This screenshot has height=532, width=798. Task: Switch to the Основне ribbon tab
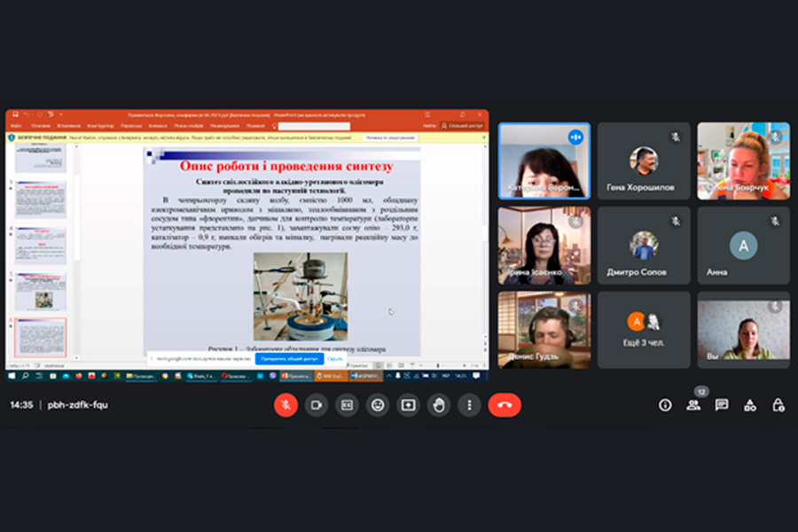pos(41,126)
